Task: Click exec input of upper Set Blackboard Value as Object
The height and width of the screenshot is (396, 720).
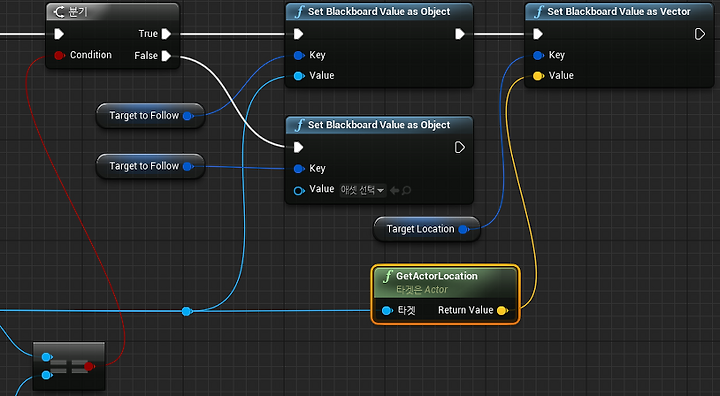Action: tap(298, 34)
